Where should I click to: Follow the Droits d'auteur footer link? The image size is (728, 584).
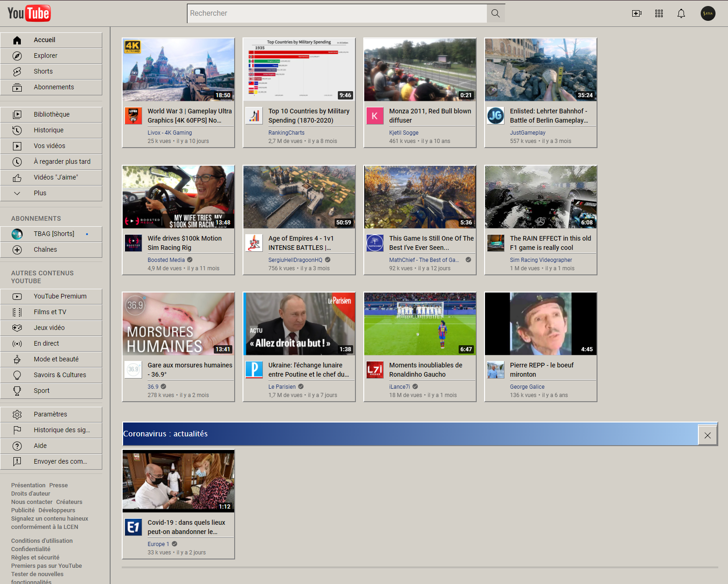31,494
